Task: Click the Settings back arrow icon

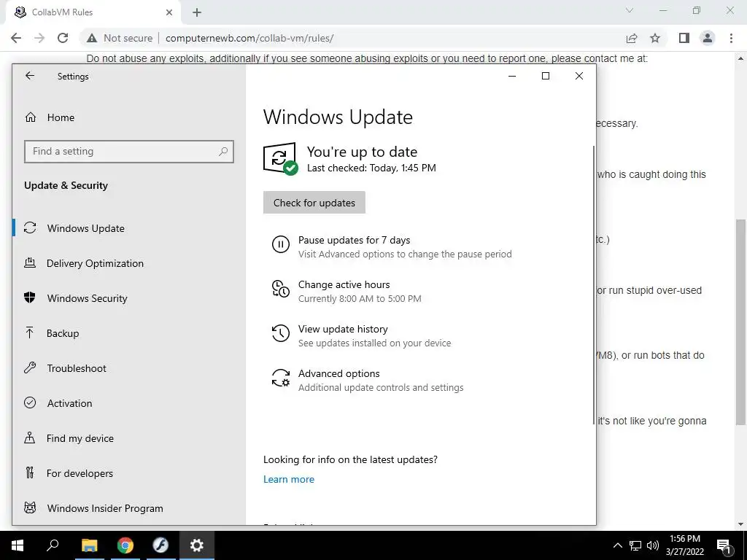Action: click(x=30, y=76)
